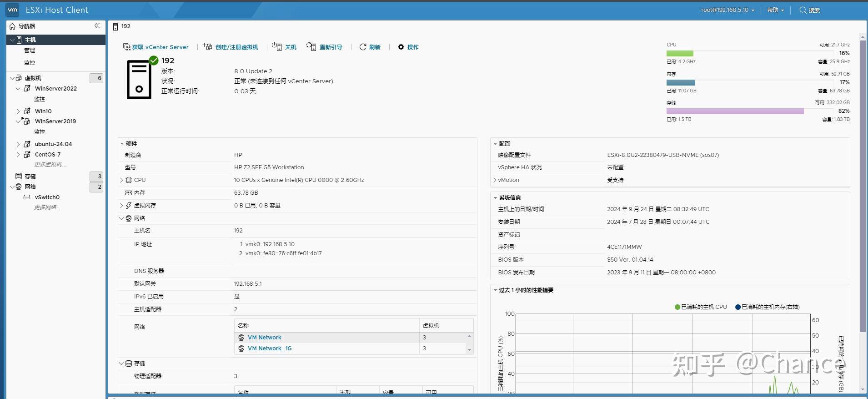Click the VM Network port group icon

[x=241, y=338]
